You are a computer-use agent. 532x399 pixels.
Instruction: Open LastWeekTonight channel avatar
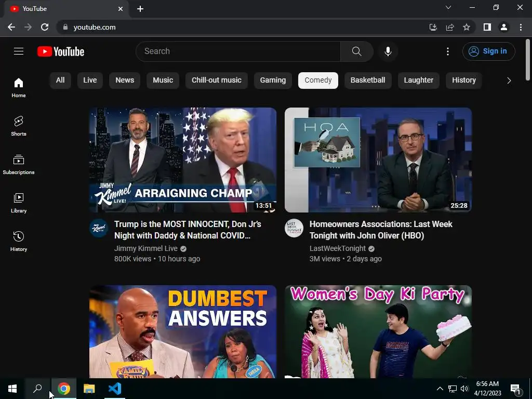click(294, 228)
